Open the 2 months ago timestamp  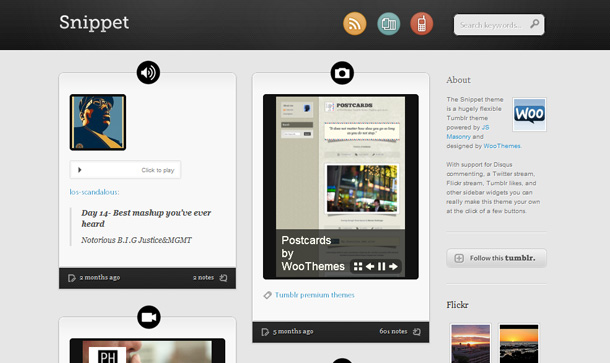click(x=100, y=277)
